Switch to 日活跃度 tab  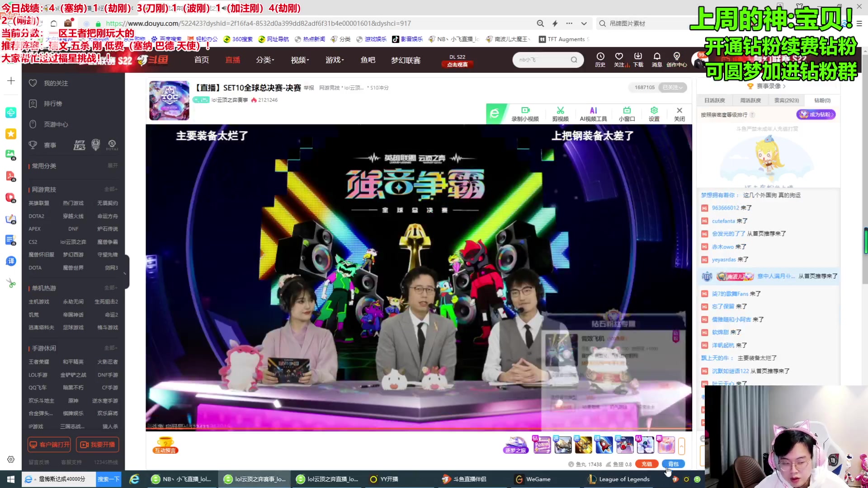(715, 100)
